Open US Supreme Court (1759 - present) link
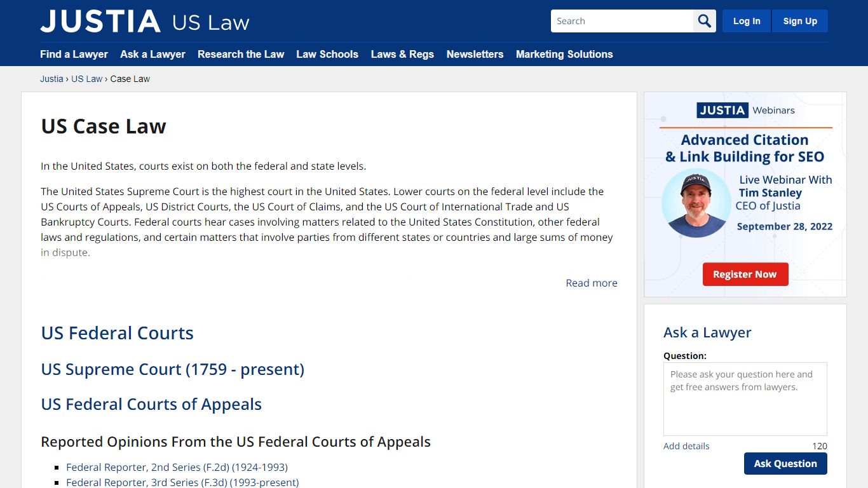 pyautogui.click(x=172, y=369)
